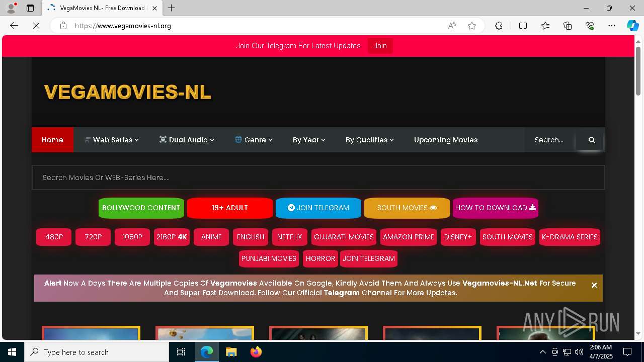Open the Bollywood Content button

[141, 208]
